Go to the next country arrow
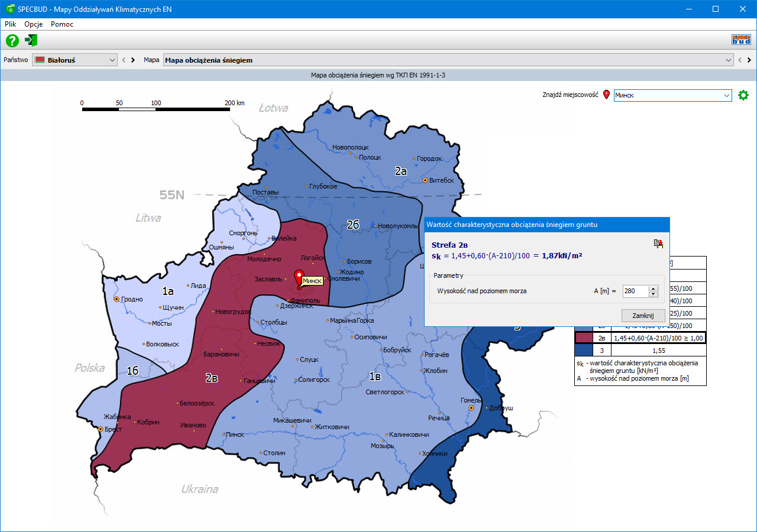The width and height of the screenshot is (757, 532). [133, 60]
